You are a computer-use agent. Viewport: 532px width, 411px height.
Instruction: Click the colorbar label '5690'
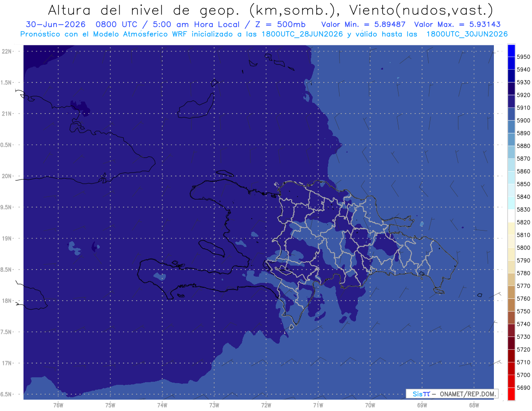pyautogui.click(x=524, y=388)
